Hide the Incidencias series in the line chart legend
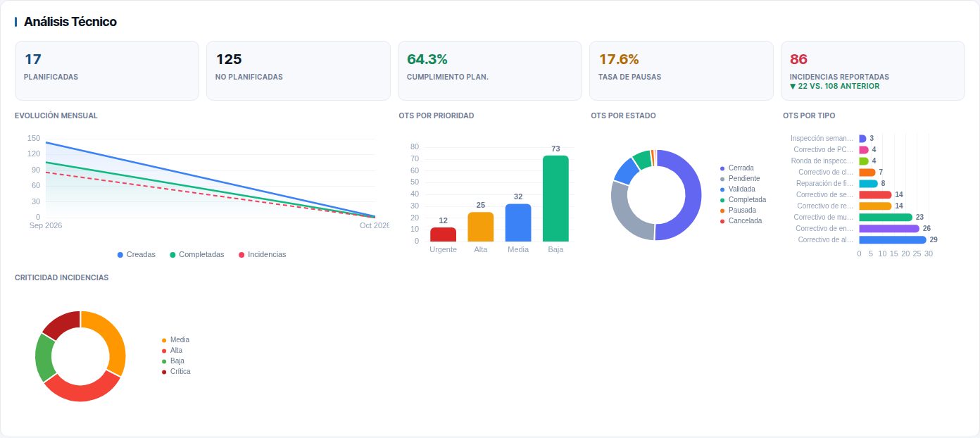 coord(262,254)
